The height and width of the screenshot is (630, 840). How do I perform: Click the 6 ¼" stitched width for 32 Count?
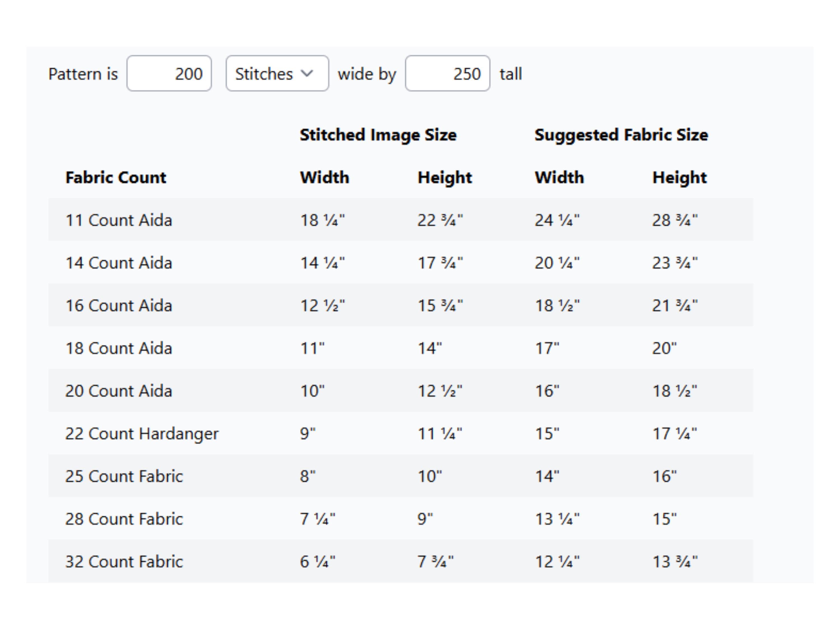318,562
